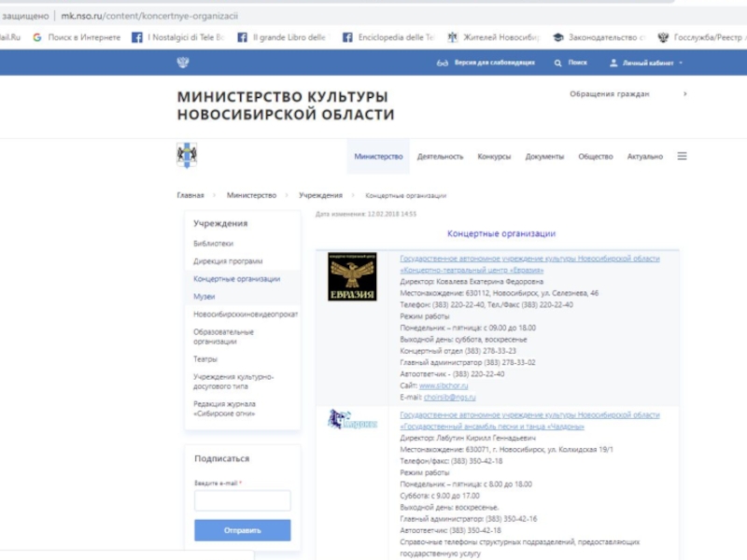Click the Novosibirsk region emblem logo
This screenshot has width=747, height=560.
coord(187,155)
